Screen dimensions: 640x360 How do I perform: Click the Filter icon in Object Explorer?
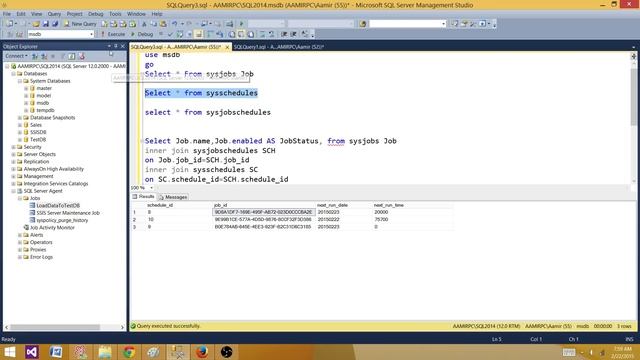(62, 56)
